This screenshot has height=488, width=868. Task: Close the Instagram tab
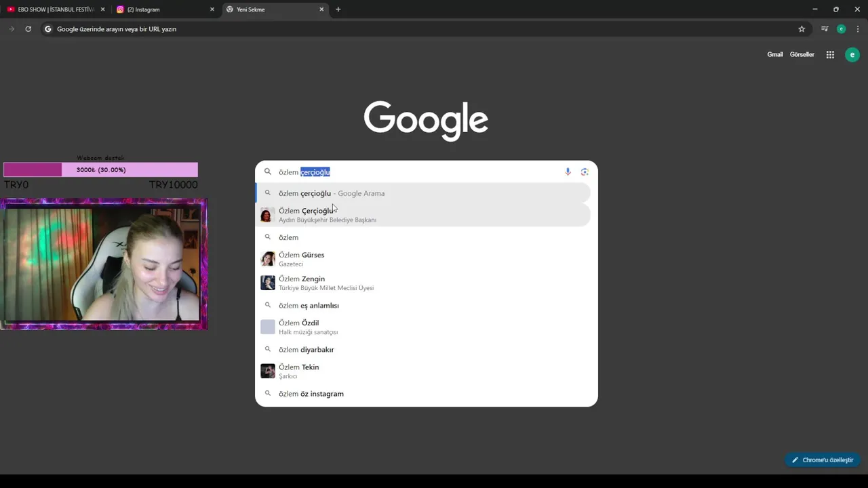[x=212, y=9]
